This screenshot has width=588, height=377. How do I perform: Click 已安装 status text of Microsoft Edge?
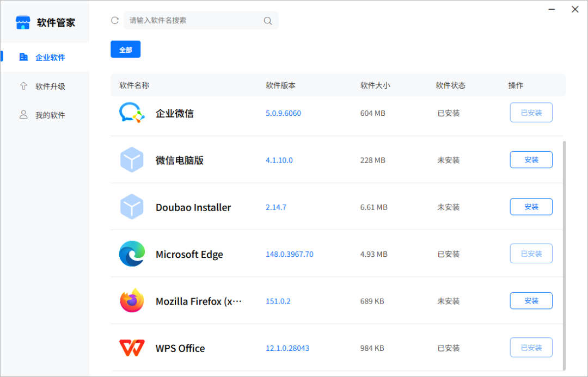pos(448,254)
